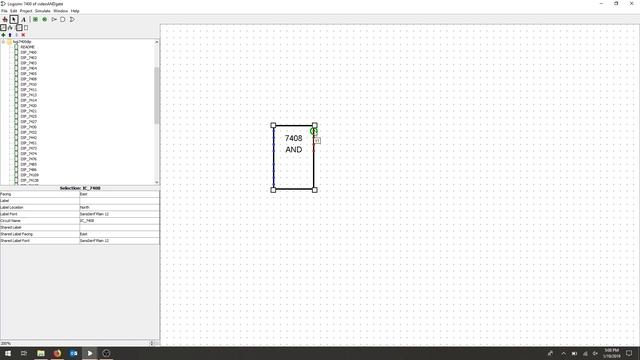Select the Poke tool (hand icon)
This screenshot has width=640, height=360.
(x=5, y=19)
